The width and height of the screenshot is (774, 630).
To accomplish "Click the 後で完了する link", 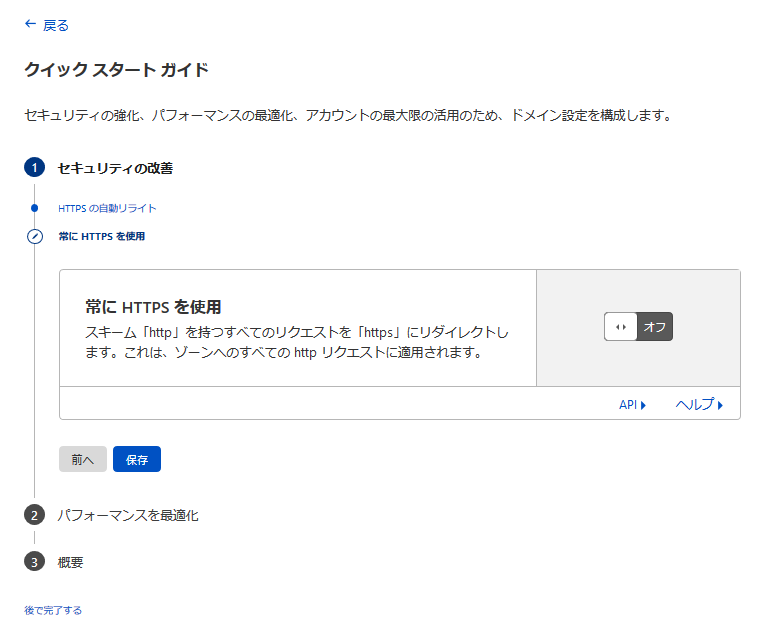I will pos(53,610).
